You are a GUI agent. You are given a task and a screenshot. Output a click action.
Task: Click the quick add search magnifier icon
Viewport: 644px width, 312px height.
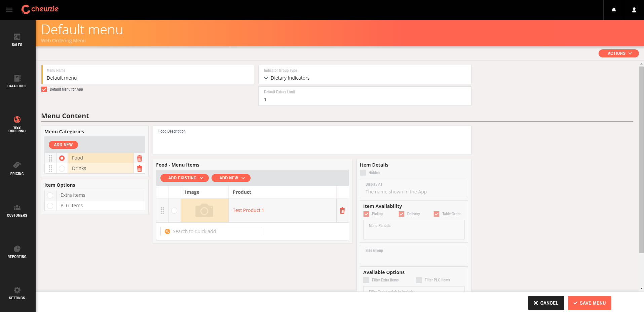(167, 231)
